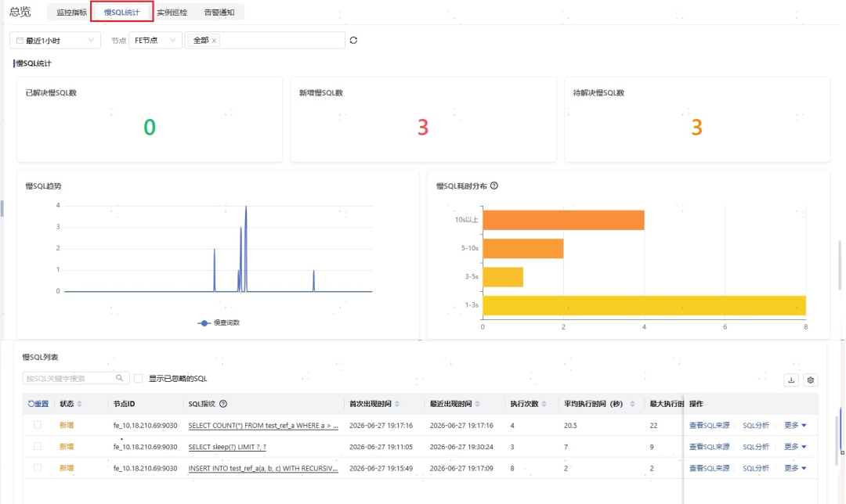Remove the 全部 tag with its x
846x504 pixels.
click(x=214, y=41)
